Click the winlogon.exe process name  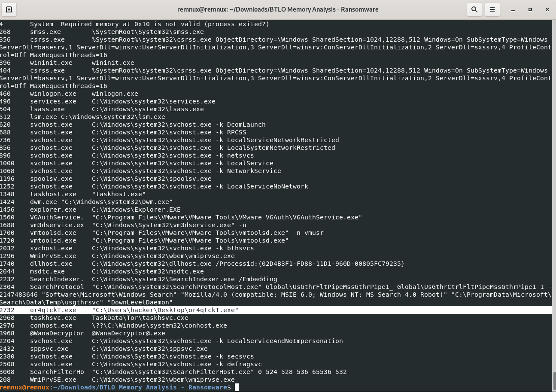(53, 94)
